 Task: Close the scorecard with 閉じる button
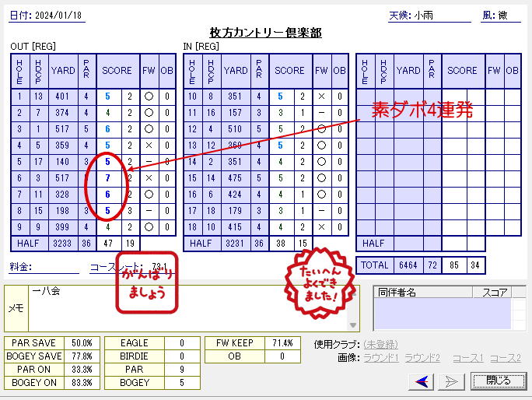click(x=499, y=381)
